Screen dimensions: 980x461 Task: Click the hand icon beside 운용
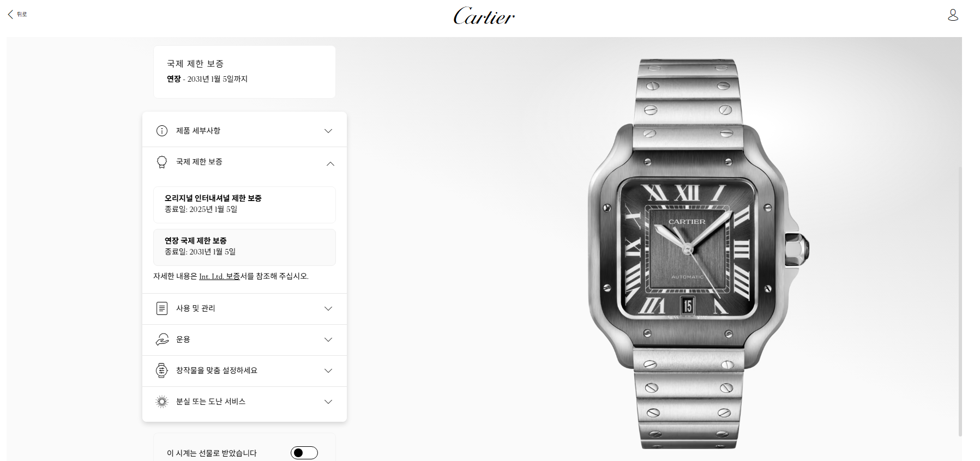162,339
